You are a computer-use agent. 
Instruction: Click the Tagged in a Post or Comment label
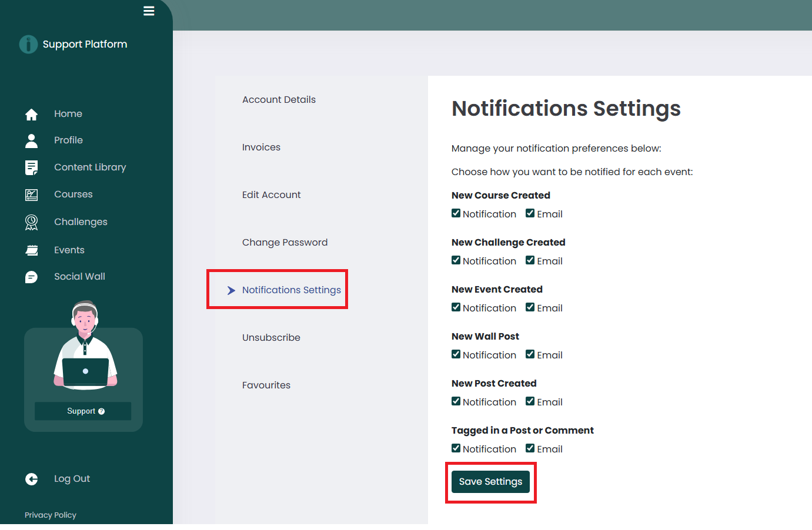coord(523,431)
